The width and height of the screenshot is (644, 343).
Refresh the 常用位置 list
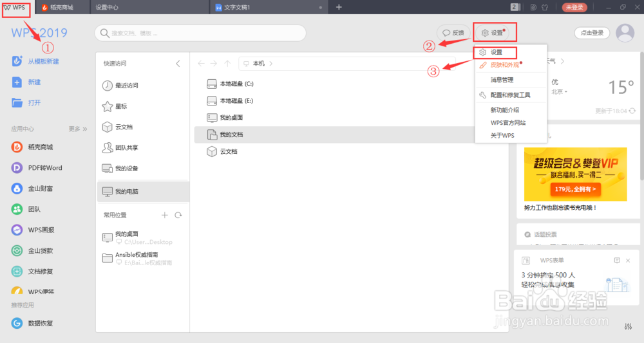pyautogui.click(x=178, y=215)
